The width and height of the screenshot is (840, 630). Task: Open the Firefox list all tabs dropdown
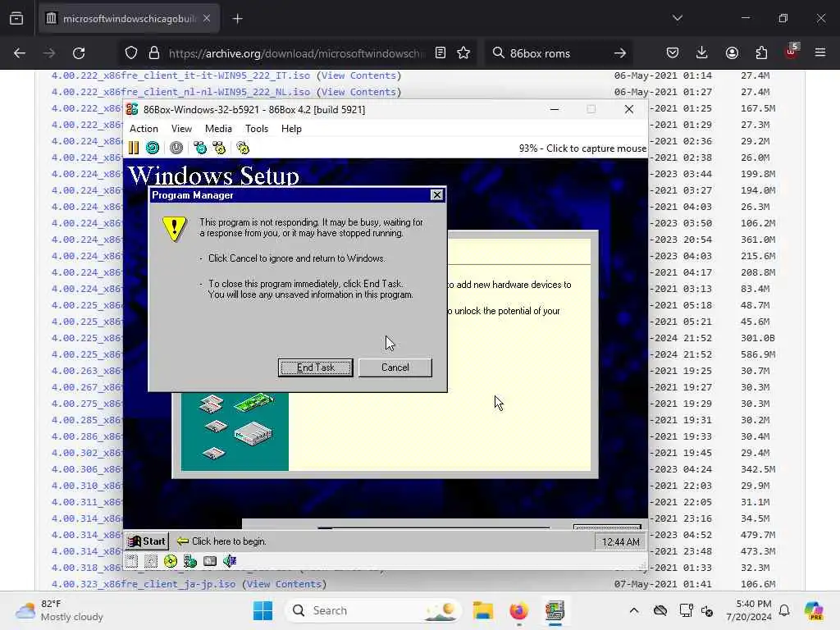[x=677, y=18]
